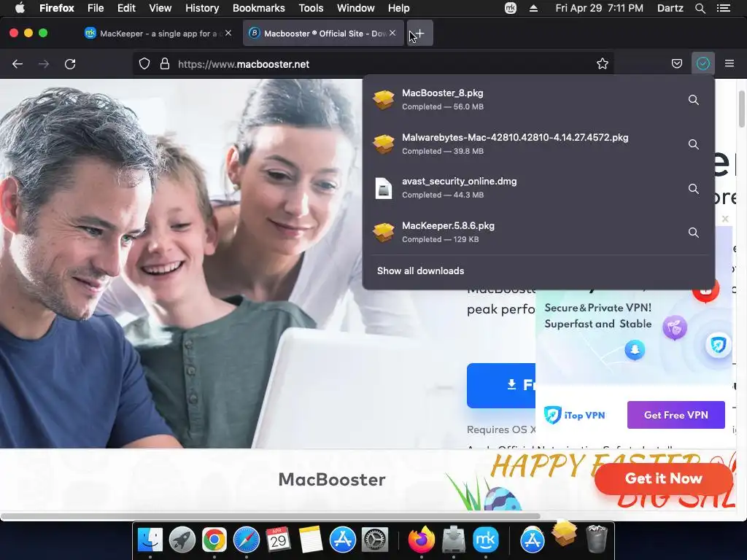Screen dimensions: 747x560
Task: Open a new tab with plus button
Action: tap(419, 34)
